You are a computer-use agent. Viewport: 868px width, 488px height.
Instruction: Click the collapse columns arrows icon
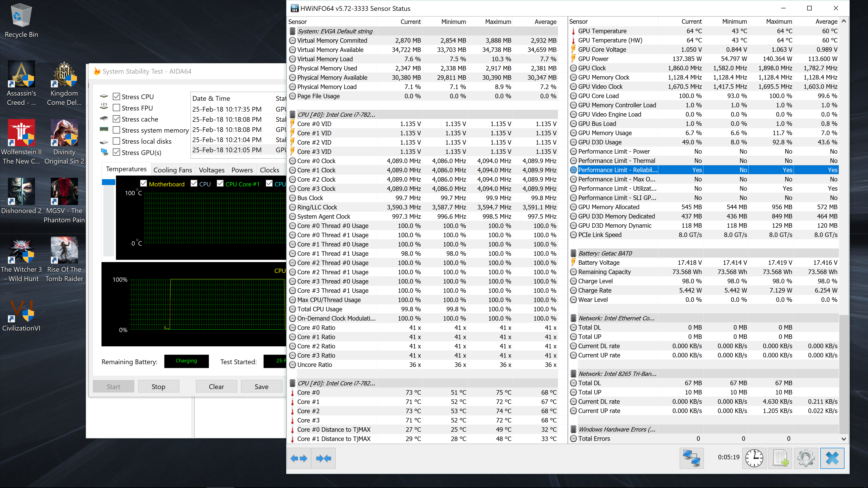tap(323, 458)
